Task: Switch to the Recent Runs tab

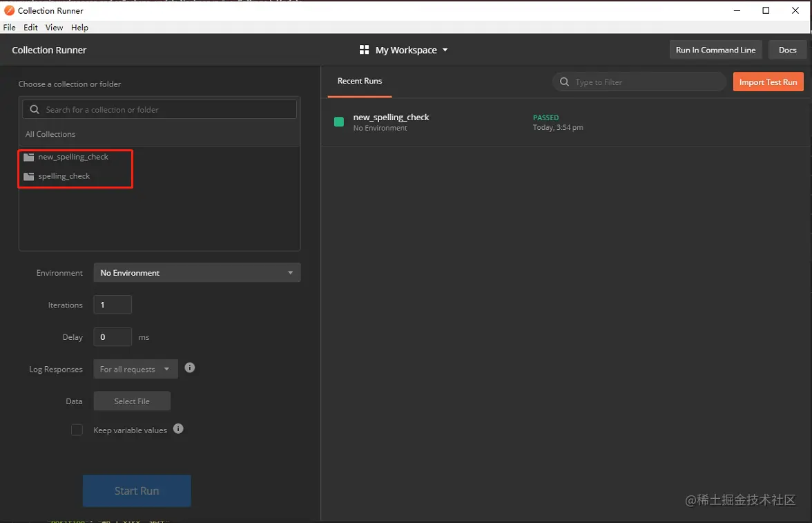Action: click(x=359, y=82)
